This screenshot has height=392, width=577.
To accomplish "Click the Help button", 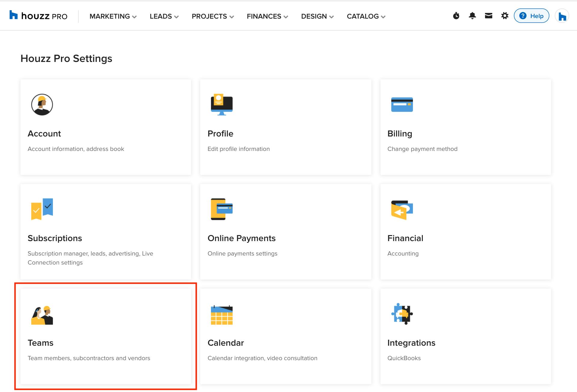I will coord(532,16).
